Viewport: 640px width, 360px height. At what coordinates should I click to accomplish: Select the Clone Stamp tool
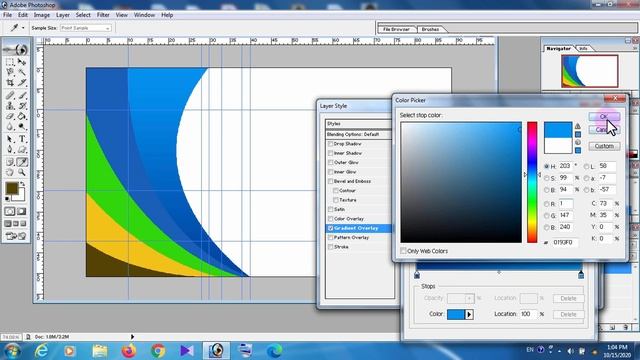10,106
